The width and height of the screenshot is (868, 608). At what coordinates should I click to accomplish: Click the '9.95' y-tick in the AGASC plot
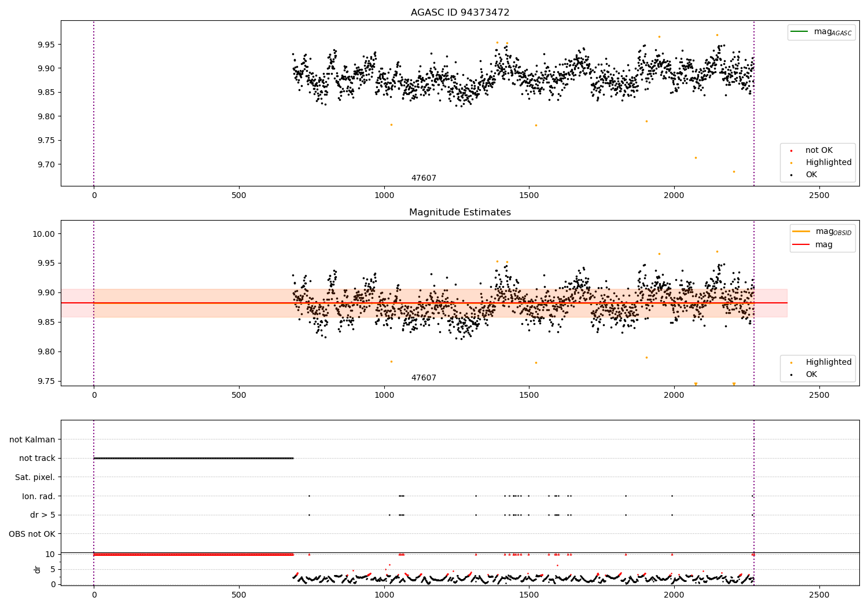(46, 45)
